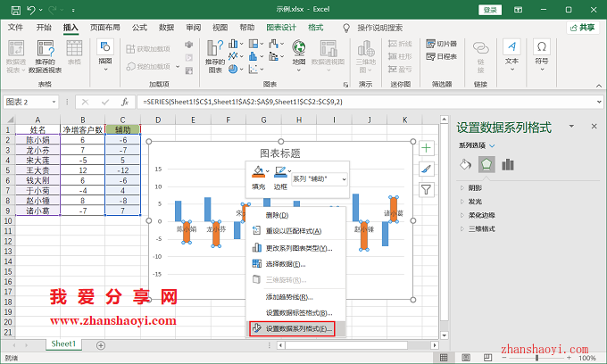
Task: Open the Name Box dropdown
Action: (x=54, y=102)
